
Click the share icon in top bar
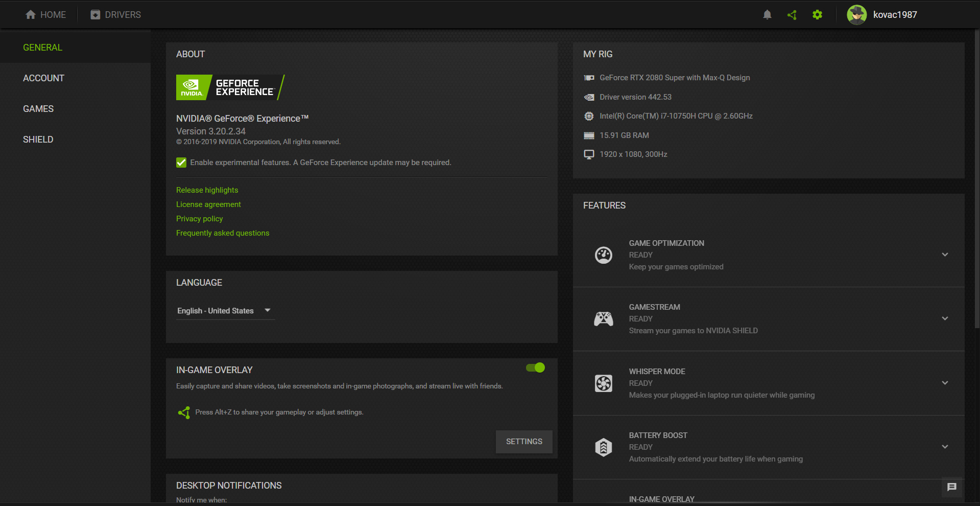[792, 15]
